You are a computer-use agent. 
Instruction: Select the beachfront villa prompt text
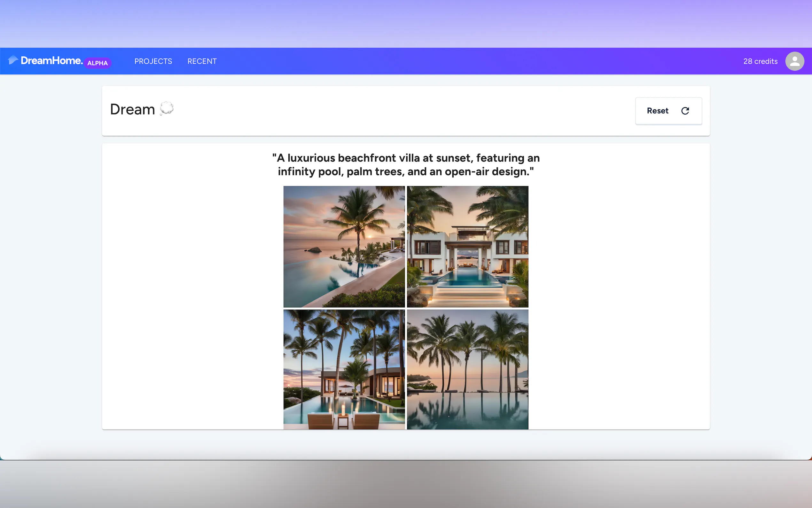click(405, 165)
